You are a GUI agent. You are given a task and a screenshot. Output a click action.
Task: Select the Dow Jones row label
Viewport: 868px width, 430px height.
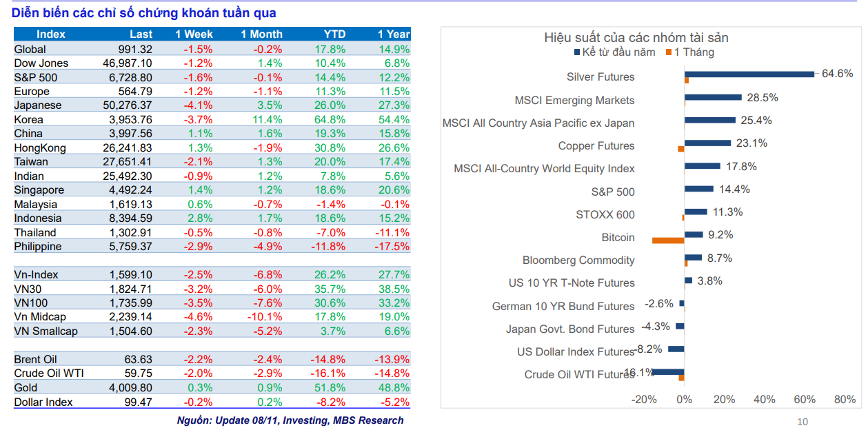click(41, 63)
